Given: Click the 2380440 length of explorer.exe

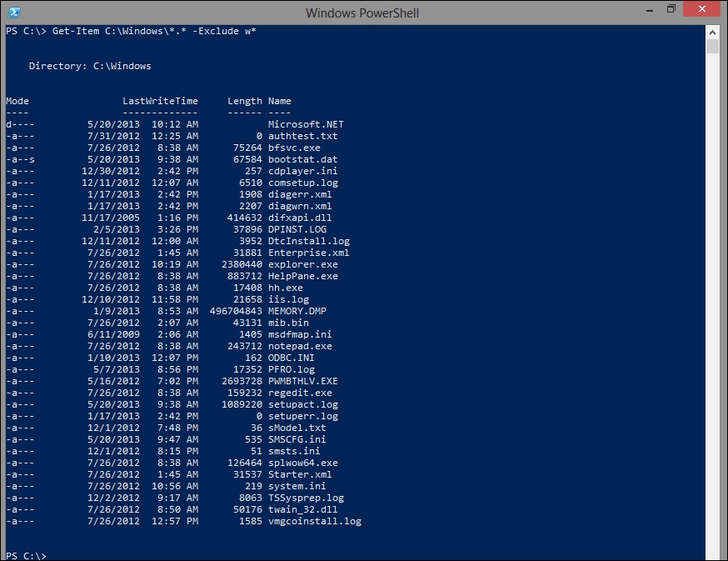Looking at the screenshot, I should click(242, 264).
